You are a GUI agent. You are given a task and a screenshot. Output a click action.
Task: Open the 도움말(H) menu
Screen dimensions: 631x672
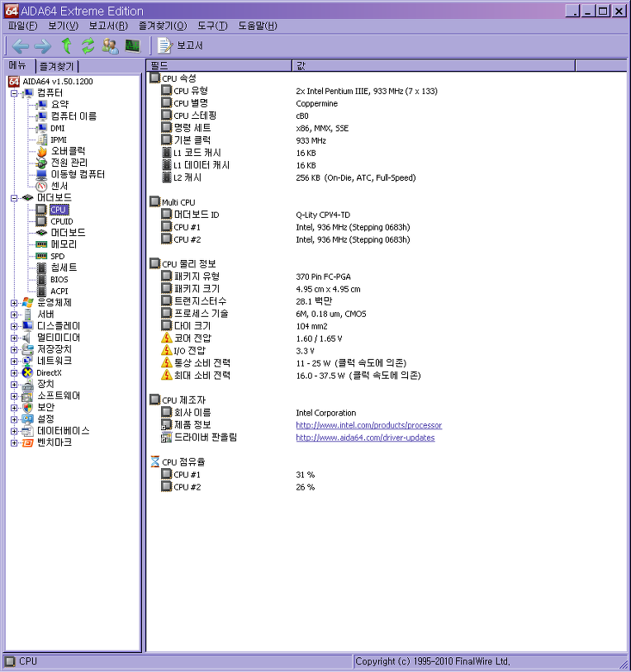(258, 26)
